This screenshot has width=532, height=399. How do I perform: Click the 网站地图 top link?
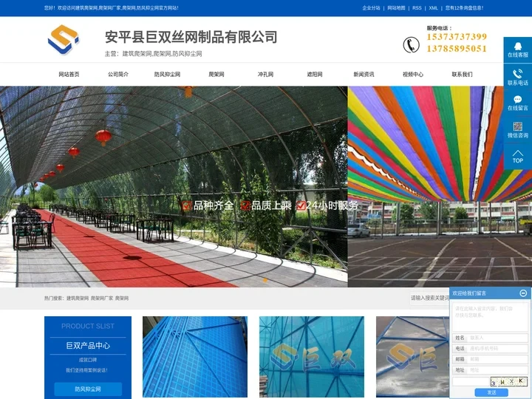[x=396, y=8]
